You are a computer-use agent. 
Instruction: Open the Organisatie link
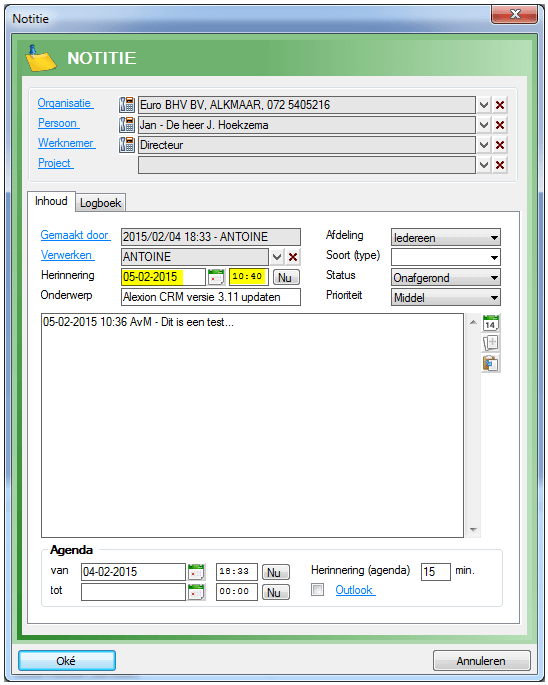point(65,103)
